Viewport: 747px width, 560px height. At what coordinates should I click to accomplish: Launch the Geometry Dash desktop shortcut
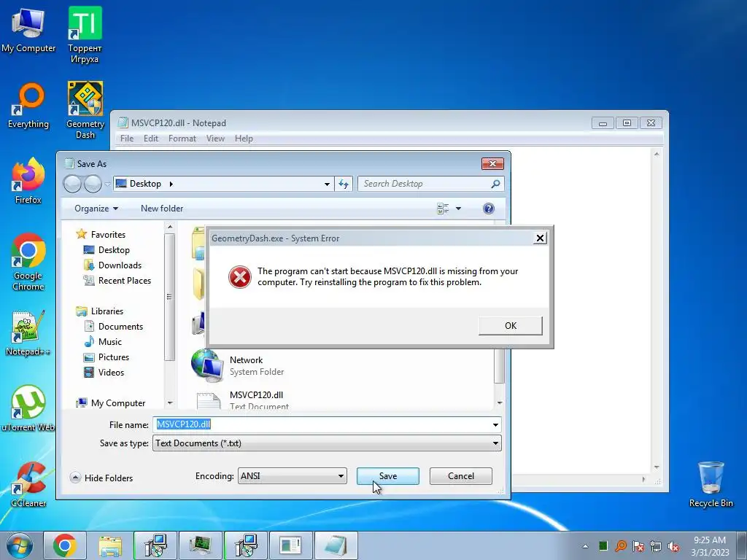[85, 110]
